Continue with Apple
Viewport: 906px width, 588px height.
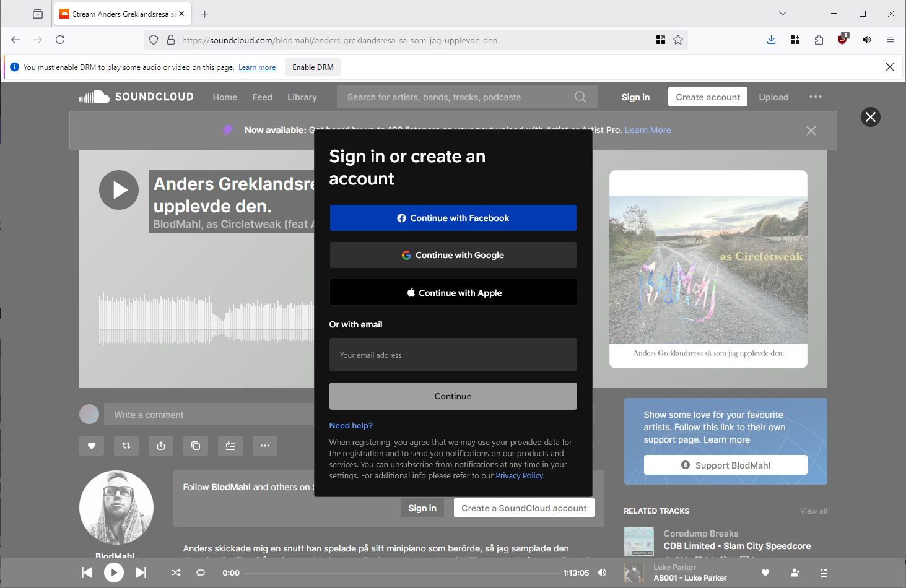pyautogui.click(x=453, y=292)
